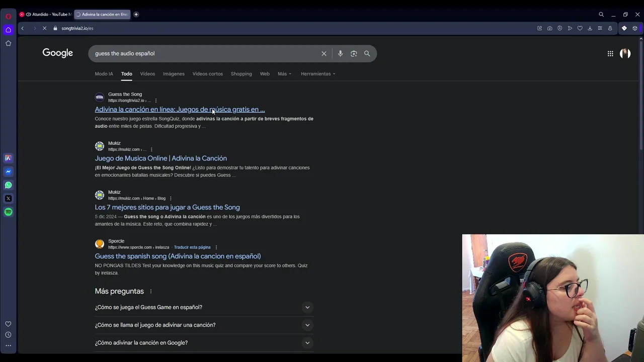Open more options for first Mukiz result

click(151, 149)
